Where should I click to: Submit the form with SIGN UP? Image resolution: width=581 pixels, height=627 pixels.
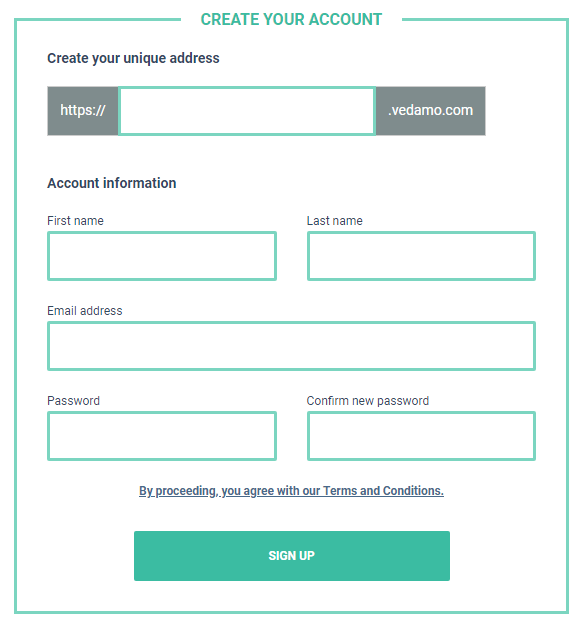(291, 555)
